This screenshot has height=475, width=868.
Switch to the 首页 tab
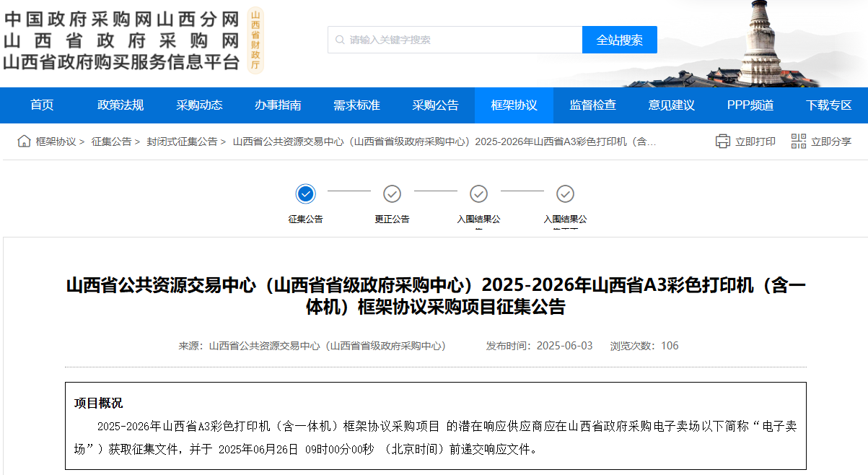[41, 105]
